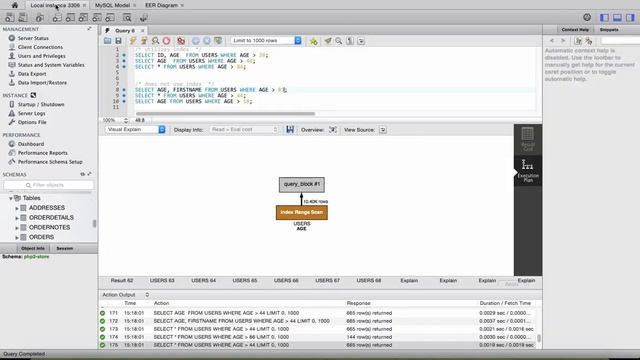Save script with the floppy icon
Image resolution: width=640 pixels, height=360 pixels.
tap(118, 41)
